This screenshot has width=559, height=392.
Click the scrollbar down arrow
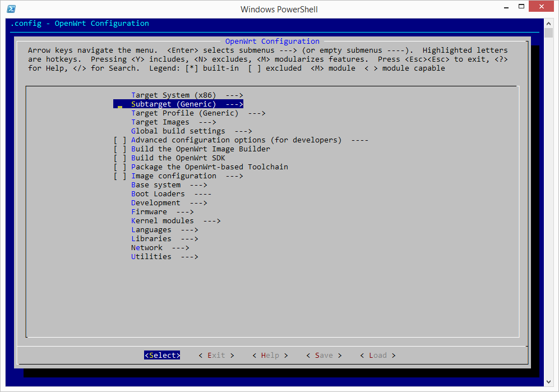coord(549,382)
